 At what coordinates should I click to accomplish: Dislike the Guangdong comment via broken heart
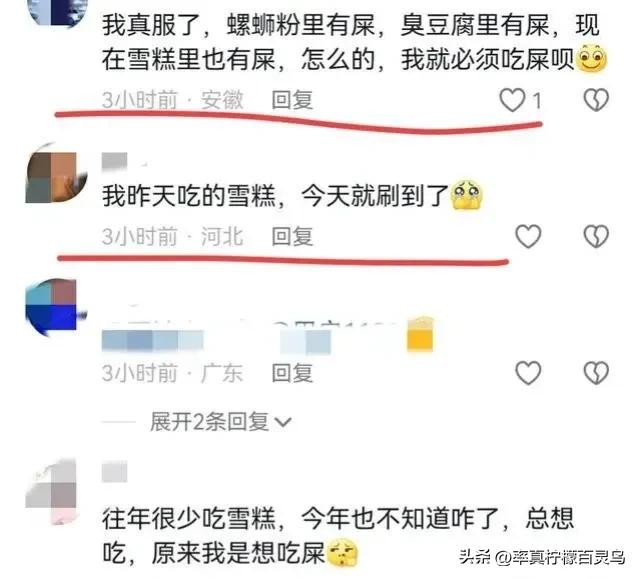click(x=596, y=373)
